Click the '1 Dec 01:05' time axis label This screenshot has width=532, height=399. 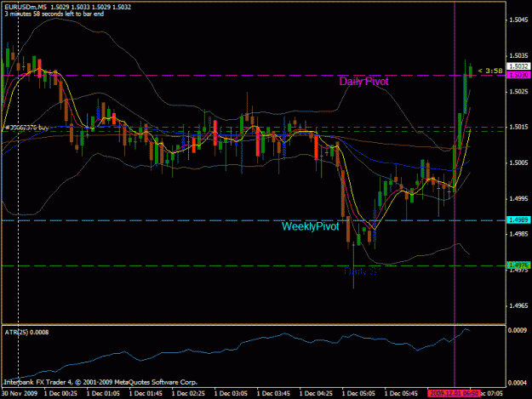pos(103,394)
